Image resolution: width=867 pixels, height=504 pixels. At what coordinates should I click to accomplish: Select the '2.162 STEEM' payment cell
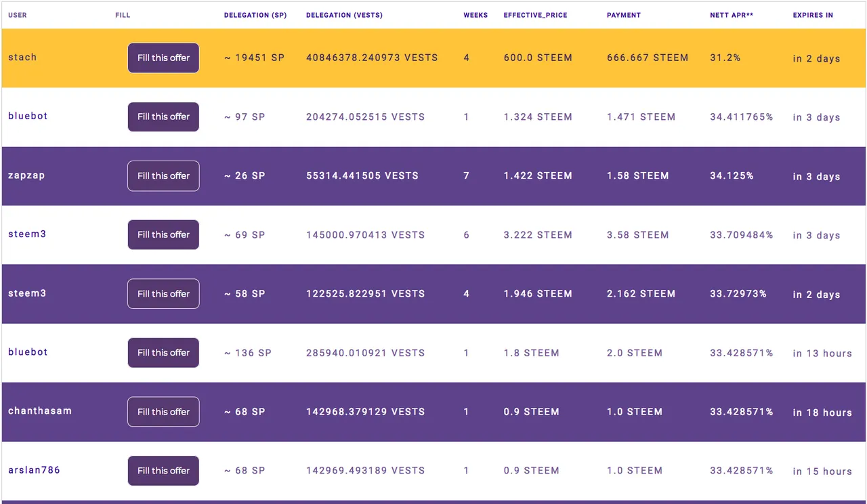[x=641, y=294]
